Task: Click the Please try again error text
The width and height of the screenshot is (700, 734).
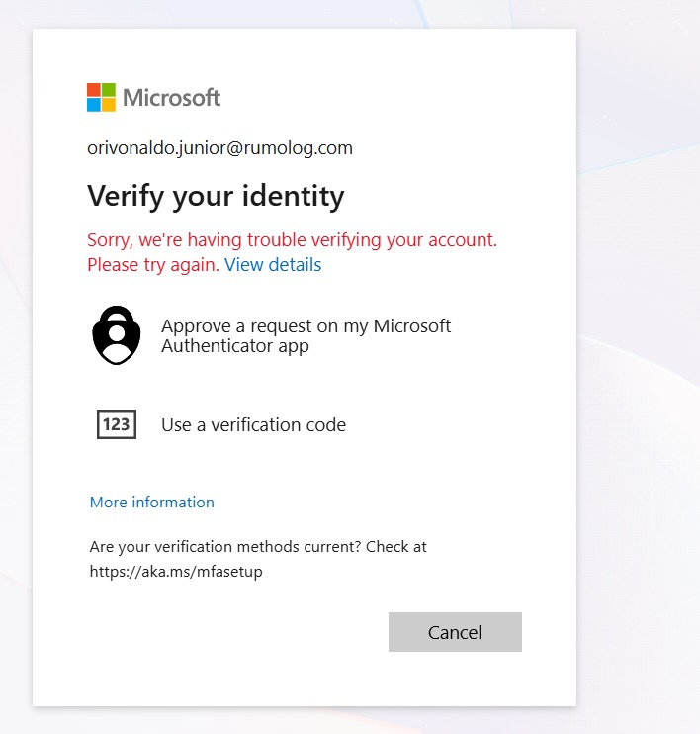Action: click(153, 265)
